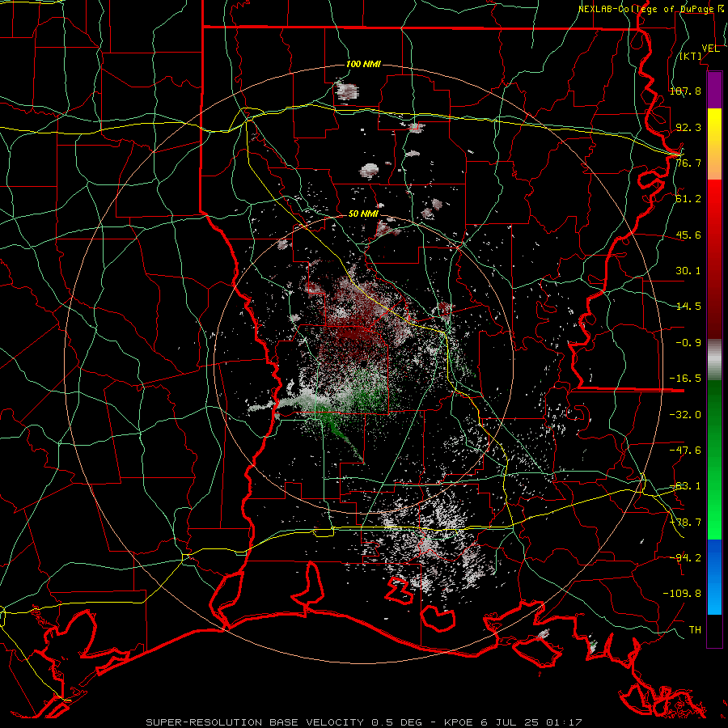Click the purple segment of the color bar
728x728 pixels.
click(714, 90)
